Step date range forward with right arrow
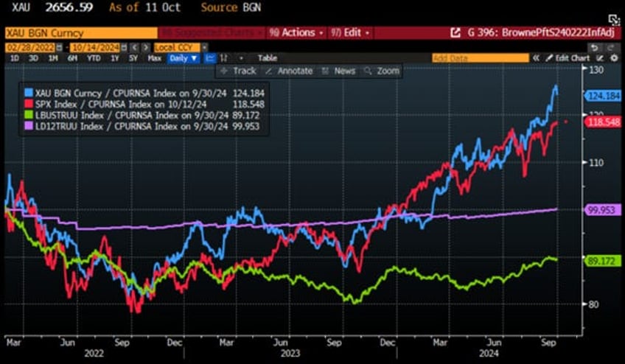Screen dimensions: 625x364 pos(146,47)
